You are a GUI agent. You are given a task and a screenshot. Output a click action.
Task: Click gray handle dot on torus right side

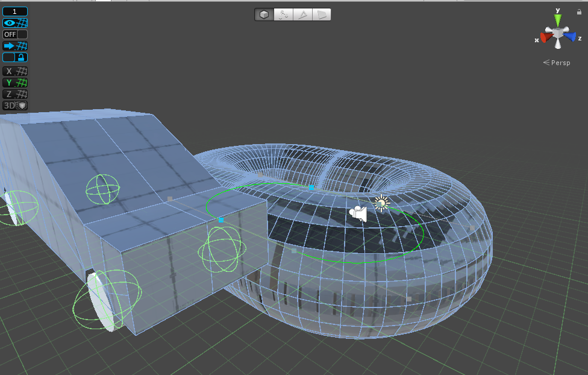point(472,228)
